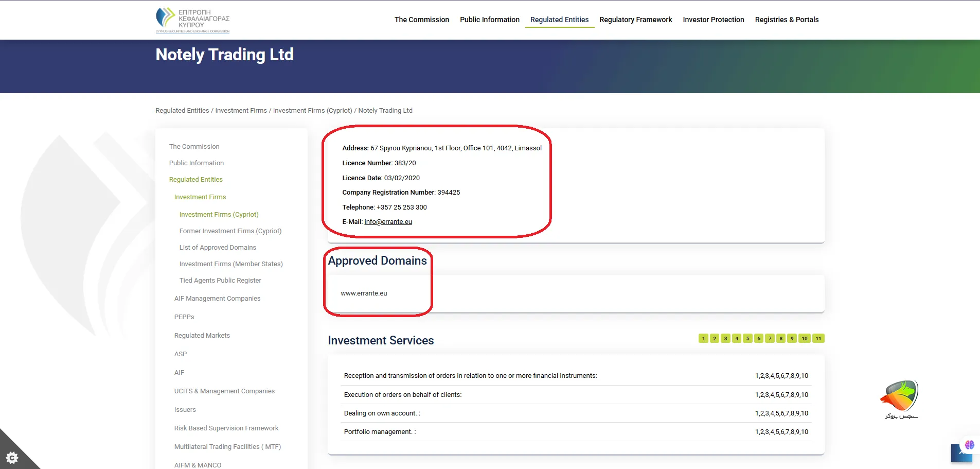
Task: Click the green number 6 badge
Action: pos(759,338)
